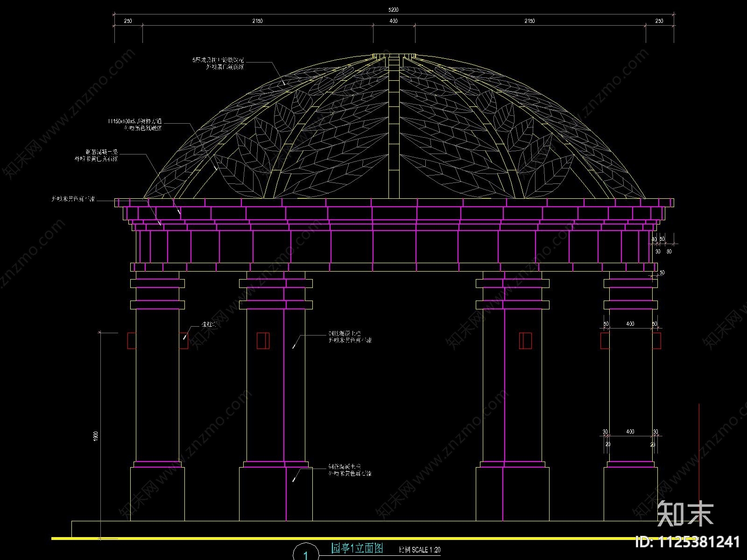Select the SCALE 1:20 label
747x560 pixels.
click(426, 550)
